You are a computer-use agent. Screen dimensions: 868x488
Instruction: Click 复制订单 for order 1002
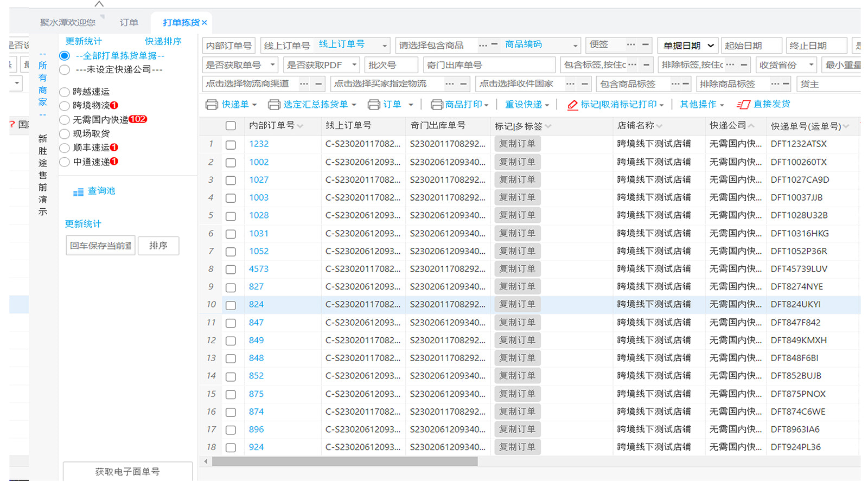tap(517, 162)
